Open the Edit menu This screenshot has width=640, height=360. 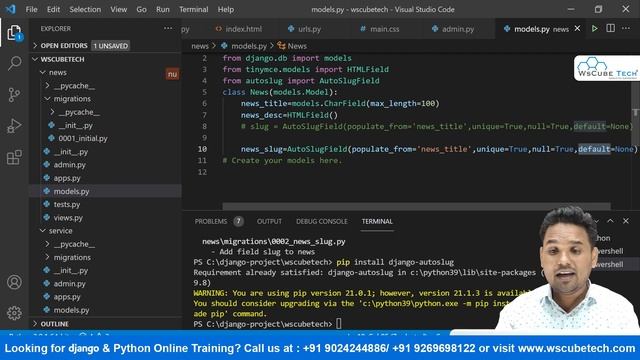pyautogui.click(x=53, y=9)
